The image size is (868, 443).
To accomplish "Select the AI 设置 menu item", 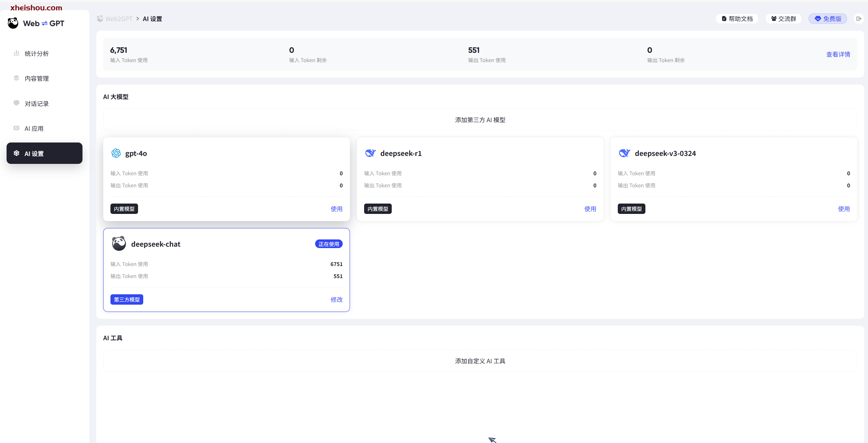I will [x=45, y=153].
